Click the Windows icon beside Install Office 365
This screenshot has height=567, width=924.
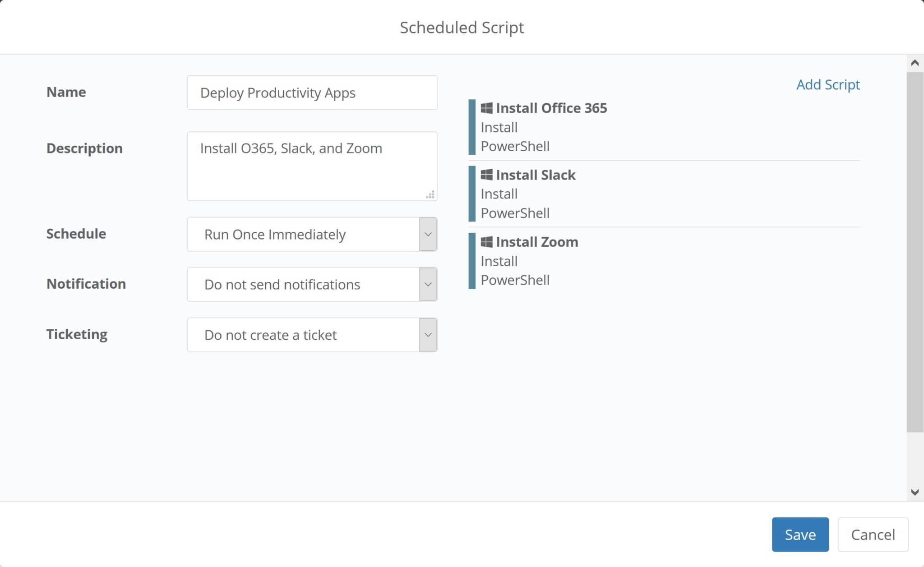pos(486,108)
